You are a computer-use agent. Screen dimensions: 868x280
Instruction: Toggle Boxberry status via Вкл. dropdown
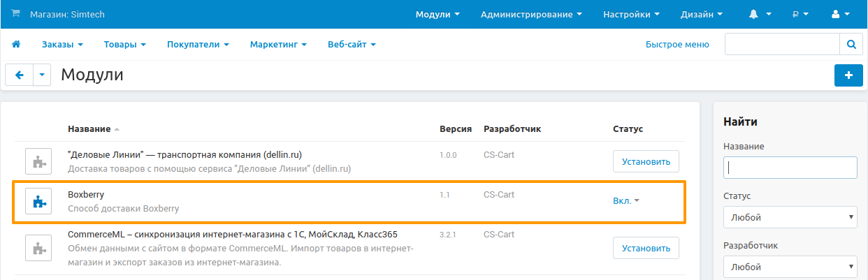626,201
